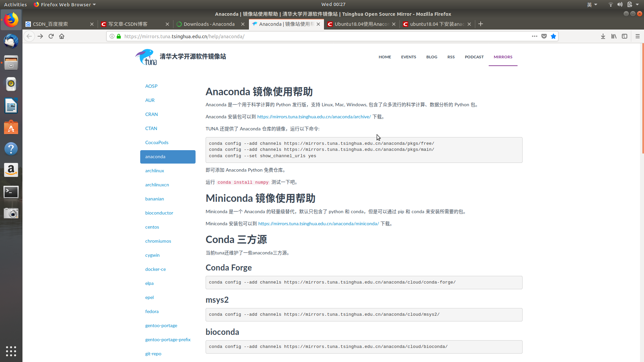Click the Anaconda archive download link
The width and height of the screenshot is (644, 362).
tap(315, 117)
